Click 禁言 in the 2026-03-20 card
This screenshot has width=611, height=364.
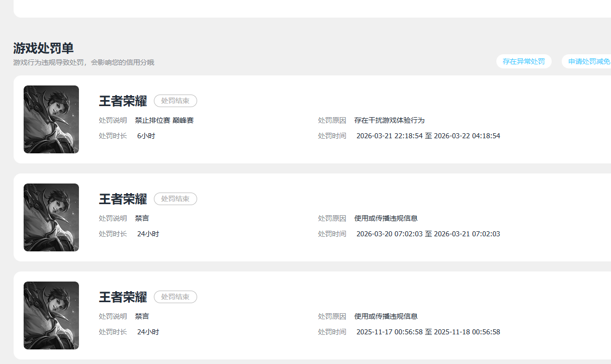pos(142,218)
